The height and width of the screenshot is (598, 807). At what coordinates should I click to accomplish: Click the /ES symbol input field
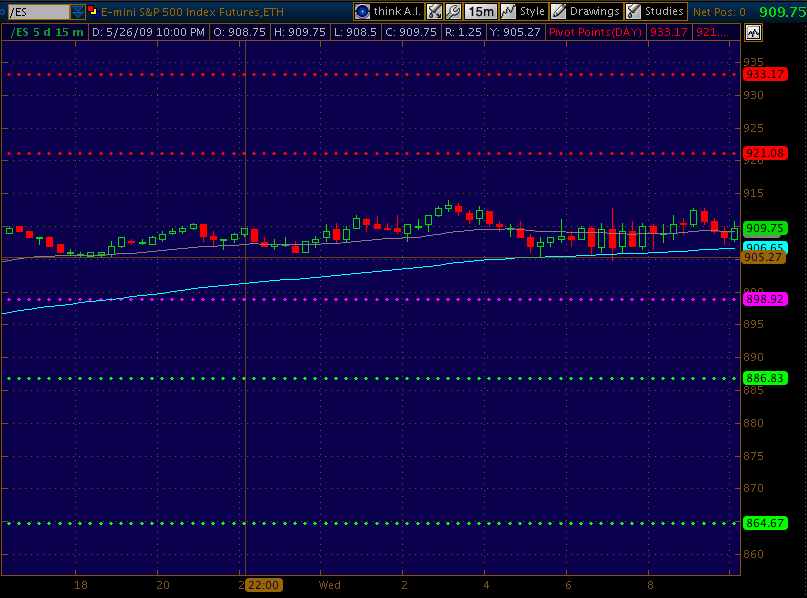[37, 12]
